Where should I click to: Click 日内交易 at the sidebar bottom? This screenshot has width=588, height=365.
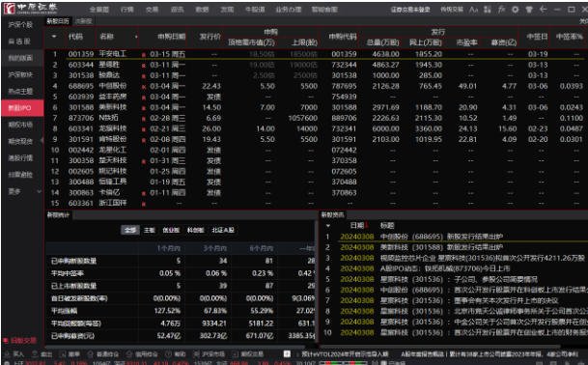[x=20, y=341]
